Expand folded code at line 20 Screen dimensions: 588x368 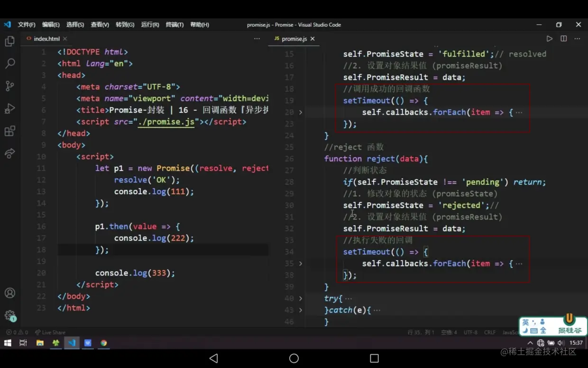click(x=301, y=113)
